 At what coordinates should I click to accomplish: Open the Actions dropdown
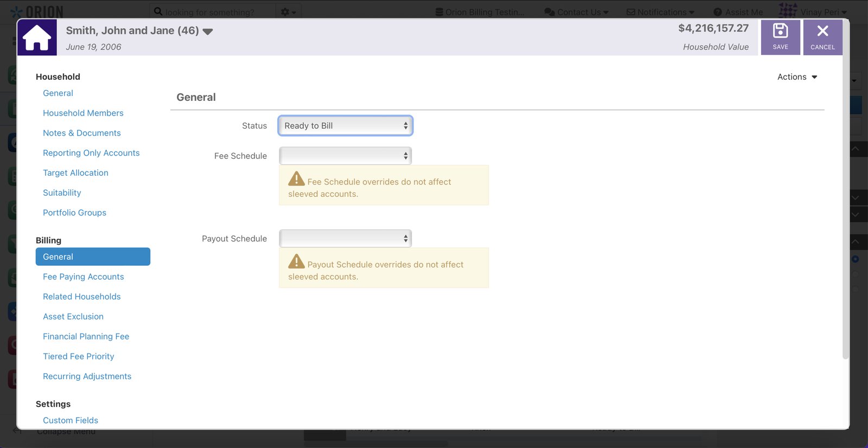click(x=797, y=77)
